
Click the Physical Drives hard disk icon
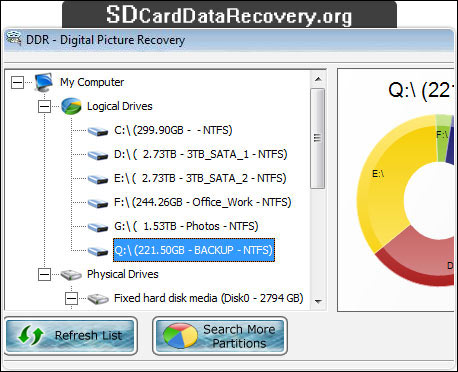tap(71, 275)
